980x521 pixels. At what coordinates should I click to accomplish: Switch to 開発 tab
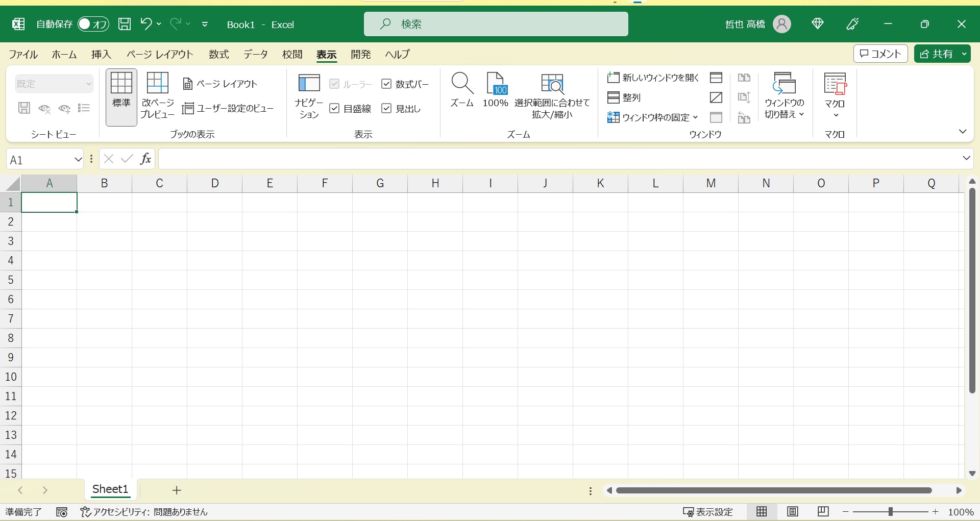tap(361, 54)
